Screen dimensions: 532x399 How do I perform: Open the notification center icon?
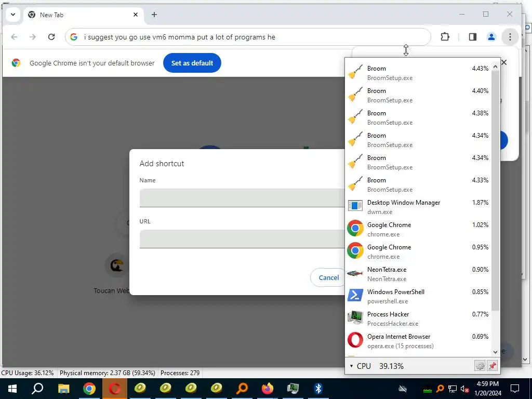[515, 389]
